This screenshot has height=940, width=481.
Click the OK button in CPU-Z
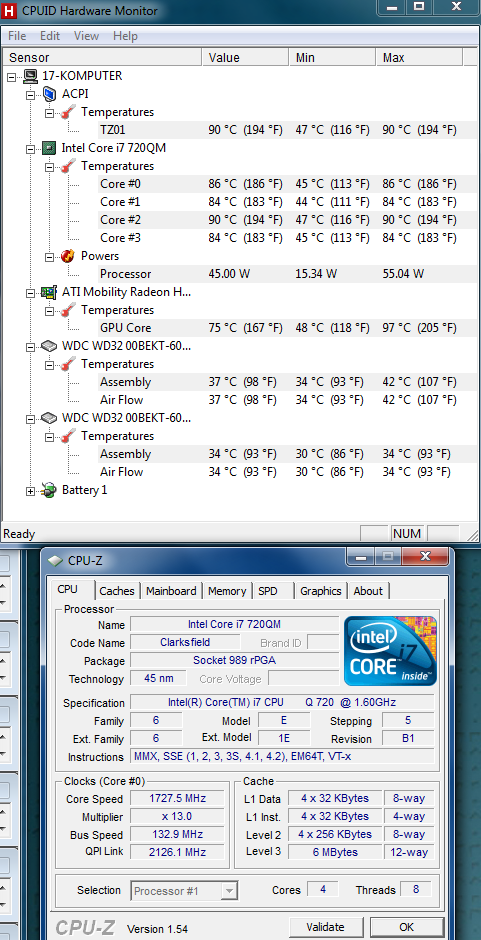coord(407,927)
